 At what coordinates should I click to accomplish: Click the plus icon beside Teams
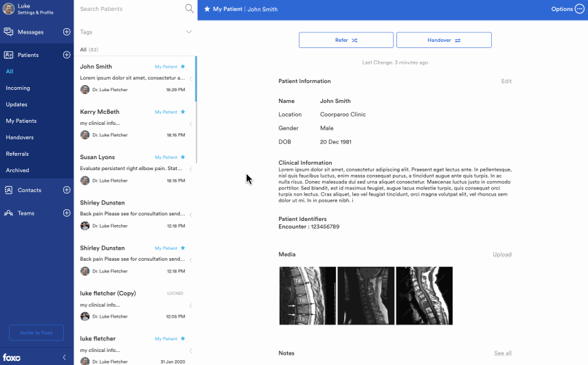67,213
